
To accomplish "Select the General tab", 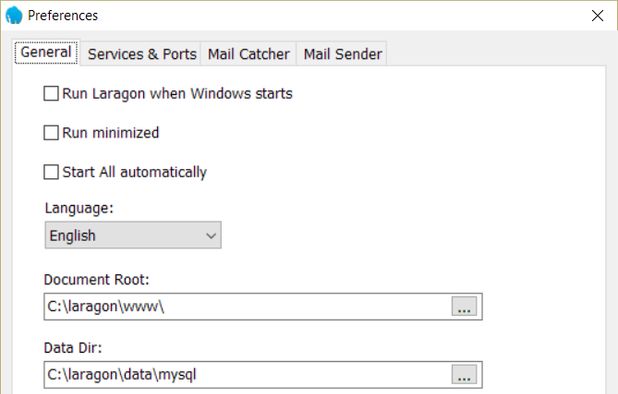I will tap(46, 52).
